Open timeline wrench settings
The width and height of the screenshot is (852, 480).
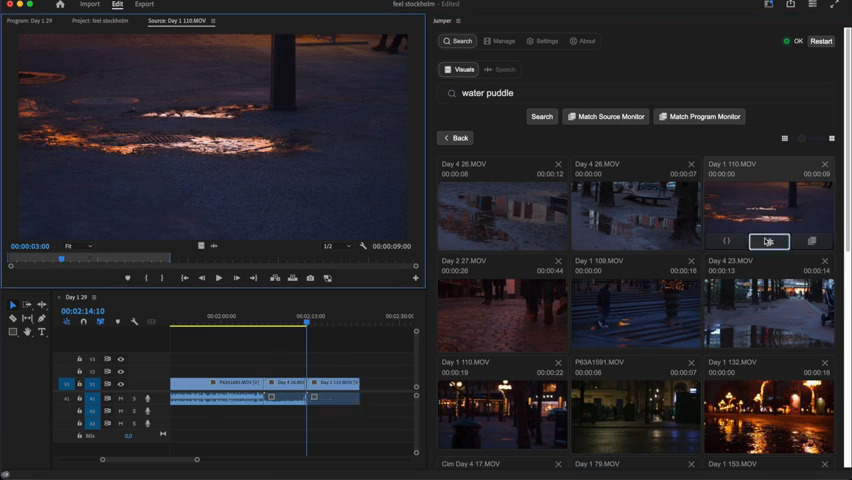coord(135,322)
